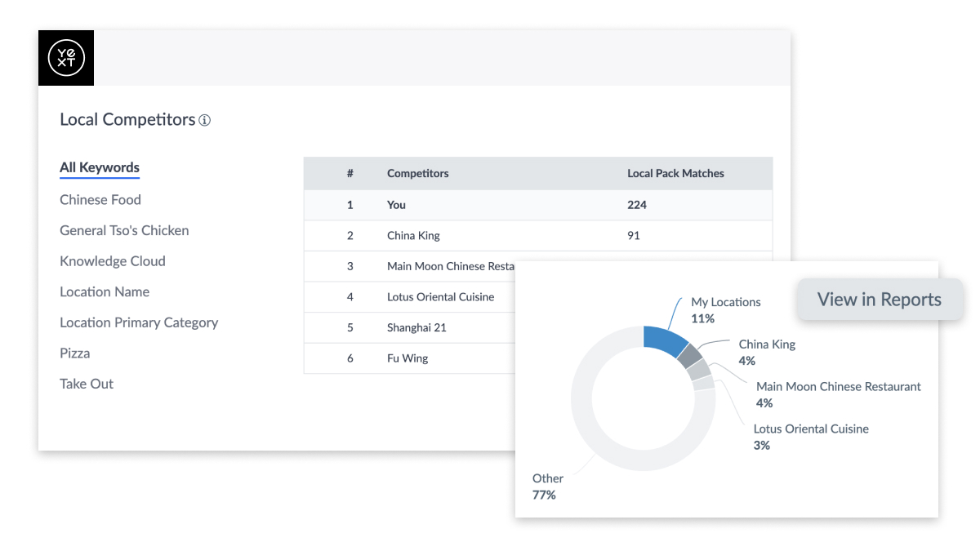Click the Other 77% chart label
This screenshot has width=980, height=551.
548,487
